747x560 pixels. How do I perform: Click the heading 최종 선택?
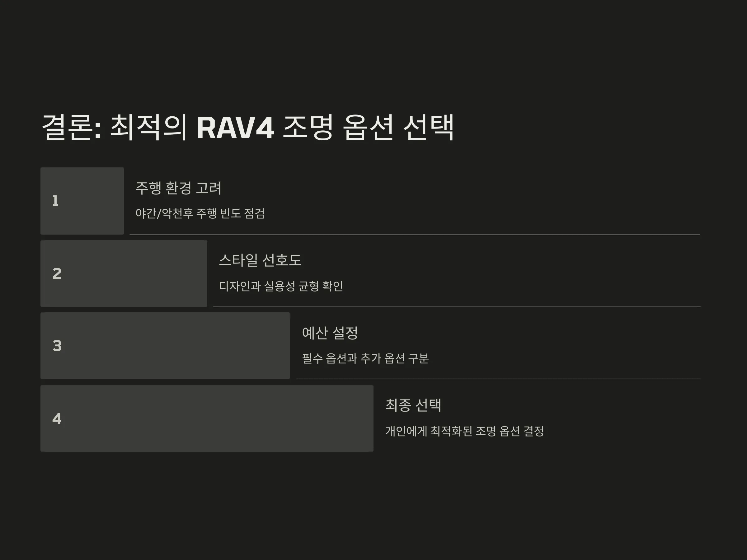pyautogui.click(x=413, y=405)
